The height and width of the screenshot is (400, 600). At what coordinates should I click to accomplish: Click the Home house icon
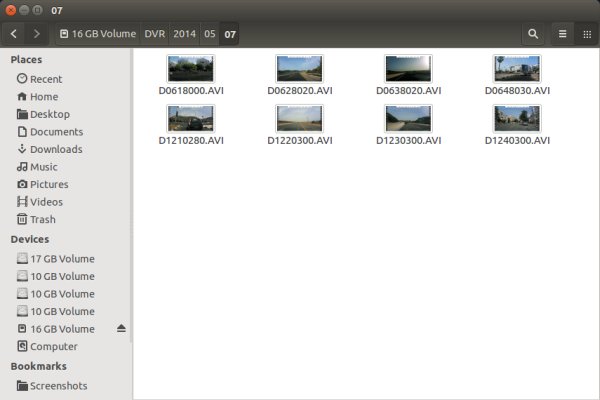(22, 96)
